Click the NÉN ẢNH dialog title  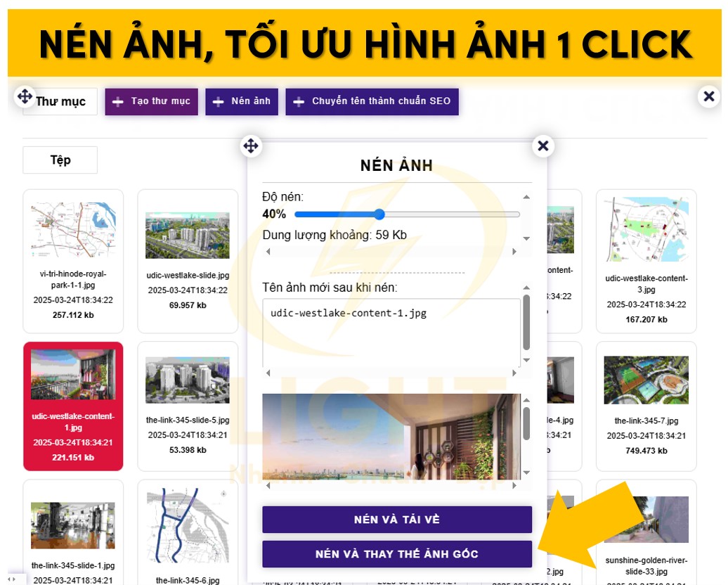pos(396,165)
